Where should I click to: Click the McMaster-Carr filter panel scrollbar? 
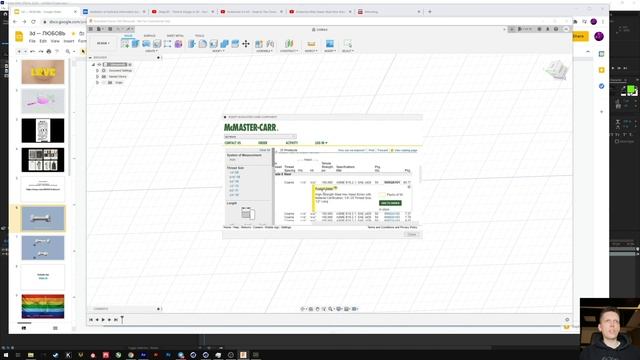273,157
